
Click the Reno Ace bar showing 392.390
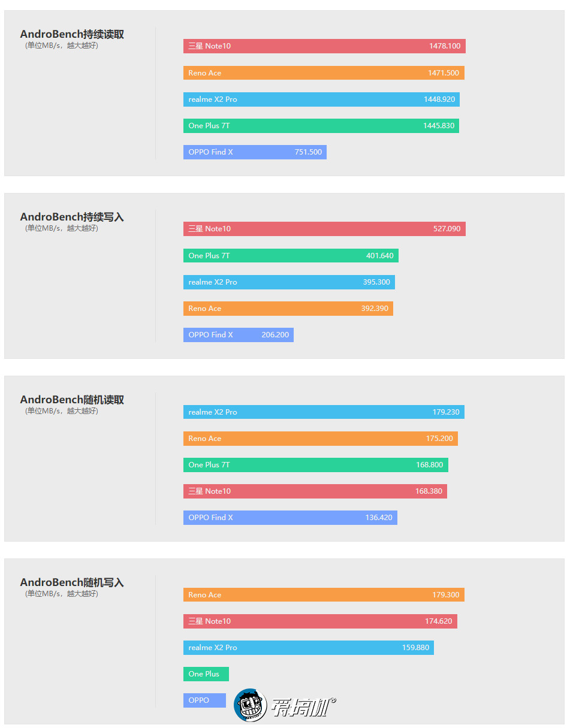pos(288,309)
